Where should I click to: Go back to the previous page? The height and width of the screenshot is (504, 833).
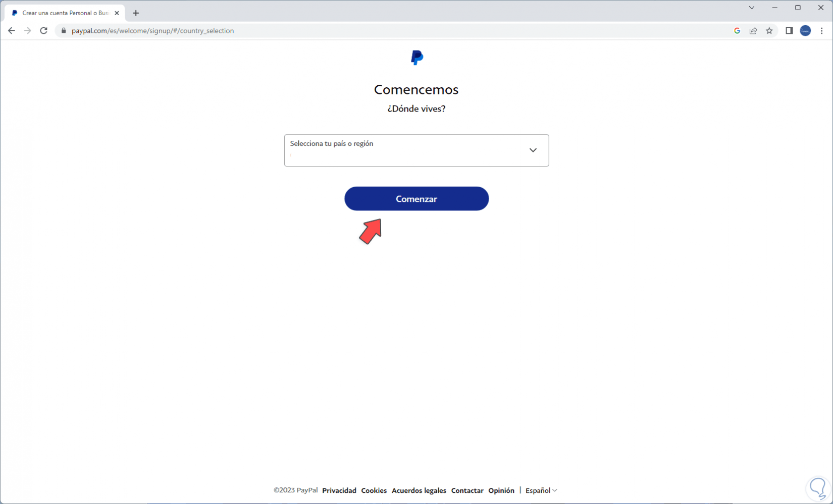coord(12,31)
